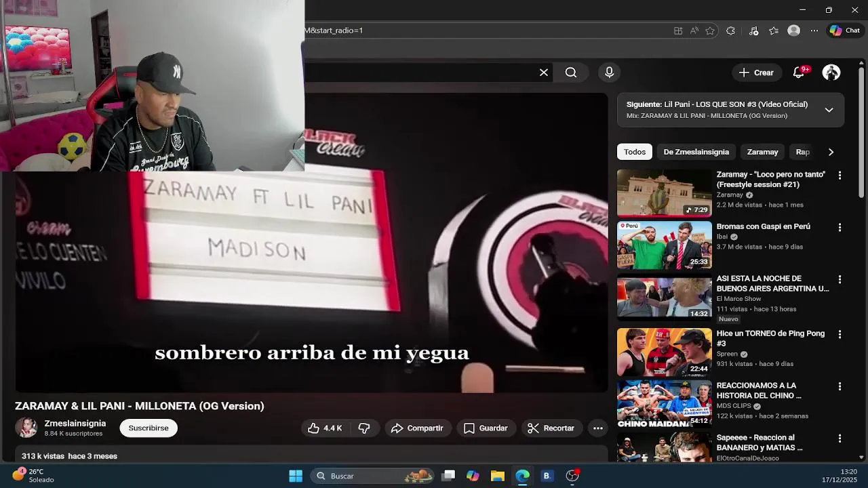Open options for Zaramay Loco pero no tanto
Viewport: 868px width, 488px height.
pos(840,176)
